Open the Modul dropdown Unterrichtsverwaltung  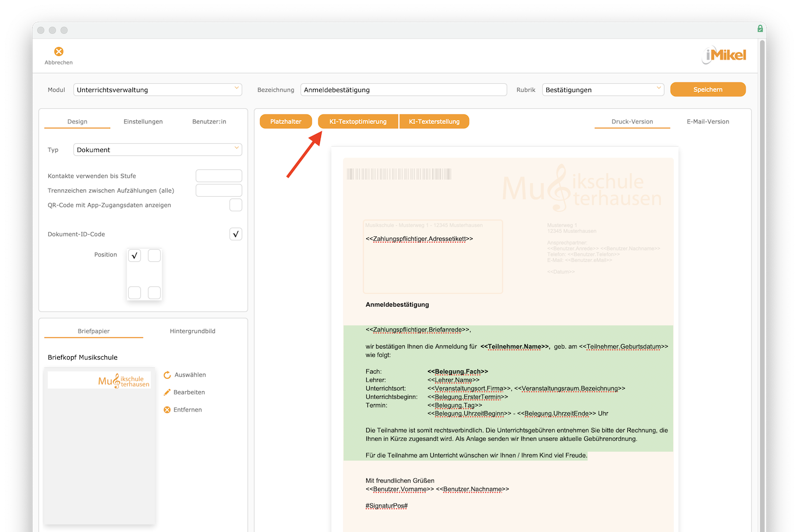[x=158, y=90]
